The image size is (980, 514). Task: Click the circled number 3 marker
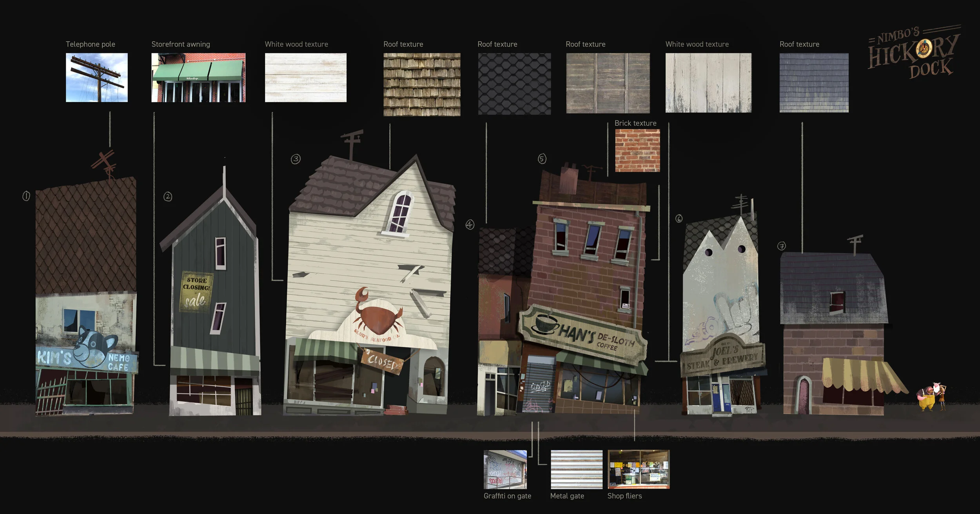[296, 159]
